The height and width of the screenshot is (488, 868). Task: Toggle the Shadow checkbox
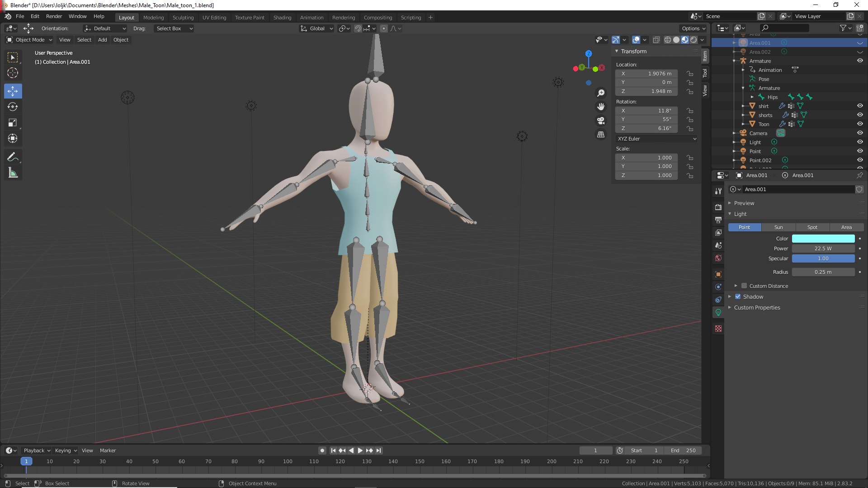pyautogui.click(x=738, y=297)
